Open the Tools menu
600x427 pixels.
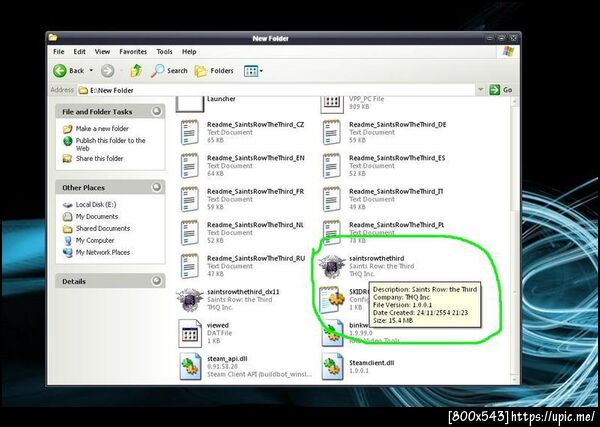tap(164, 52)
